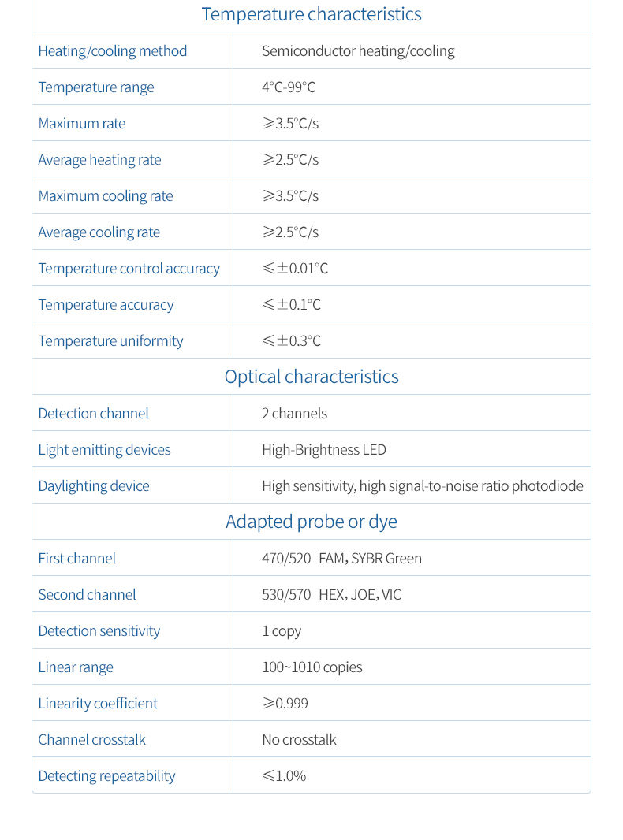Select the Heating/cooling method row label
The height and width of the screenshot is (840, 623).
[x=113, y=51]
